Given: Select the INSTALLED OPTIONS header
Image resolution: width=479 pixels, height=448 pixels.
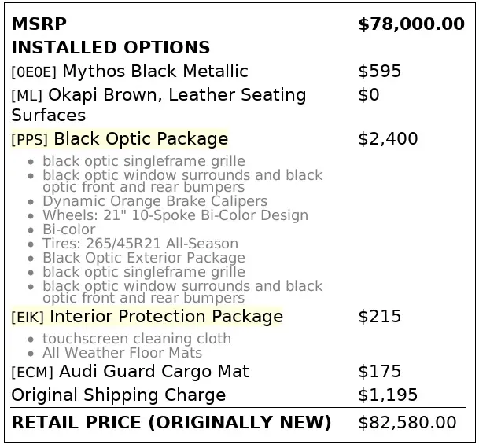Looking at the screenshot, I should 111,48.
